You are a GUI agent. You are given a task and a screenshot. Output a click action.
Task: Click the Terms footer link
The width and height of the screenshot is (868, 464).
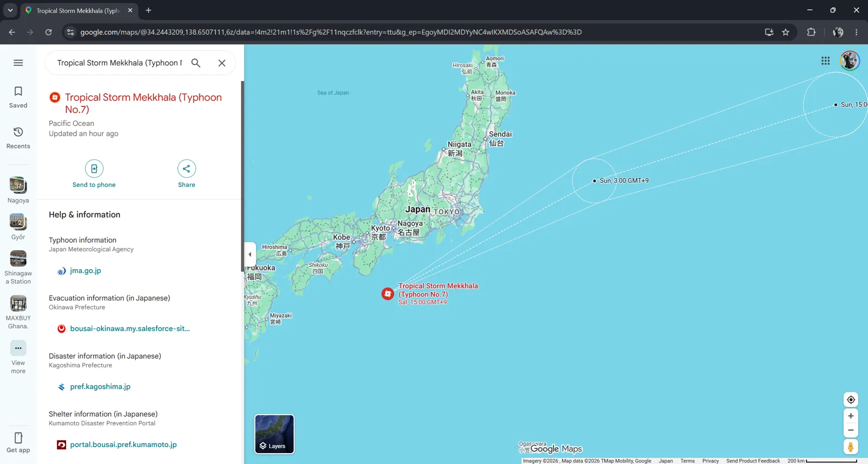tap(687, 461)
